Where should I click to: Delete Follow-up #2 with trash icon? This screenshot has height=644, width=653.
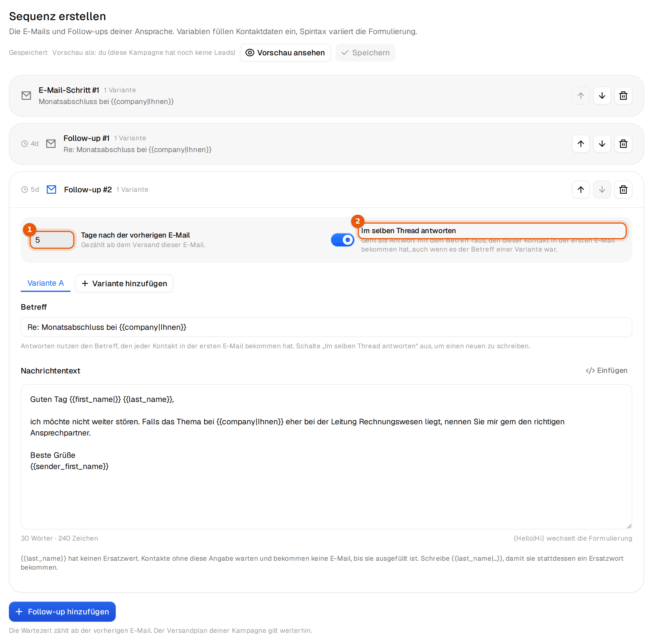coord(623,190)
